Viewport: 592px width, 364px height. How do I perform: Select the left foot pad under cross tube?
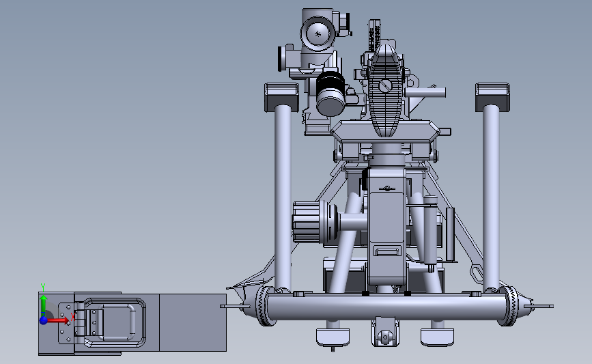tap(333, 337)
